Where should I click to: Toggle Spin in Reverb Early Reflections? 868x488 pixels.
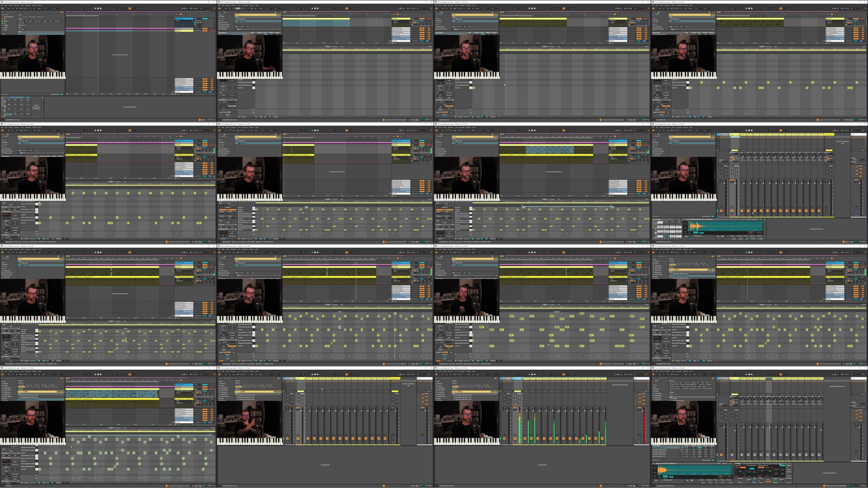click(x=752, y=469)
